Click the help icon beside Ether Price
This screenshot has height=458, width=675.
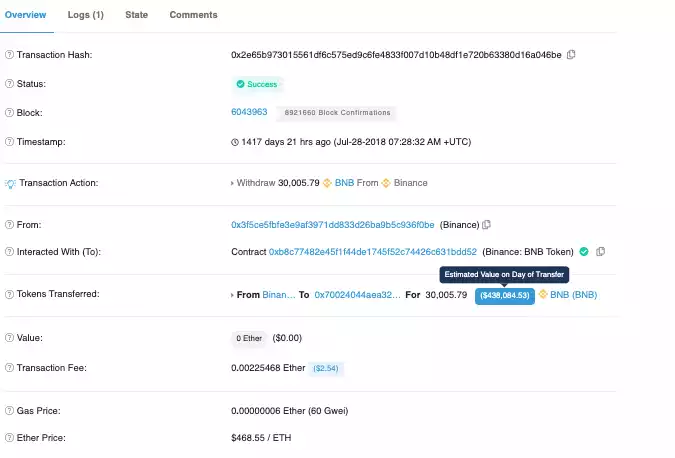(9, 438)
